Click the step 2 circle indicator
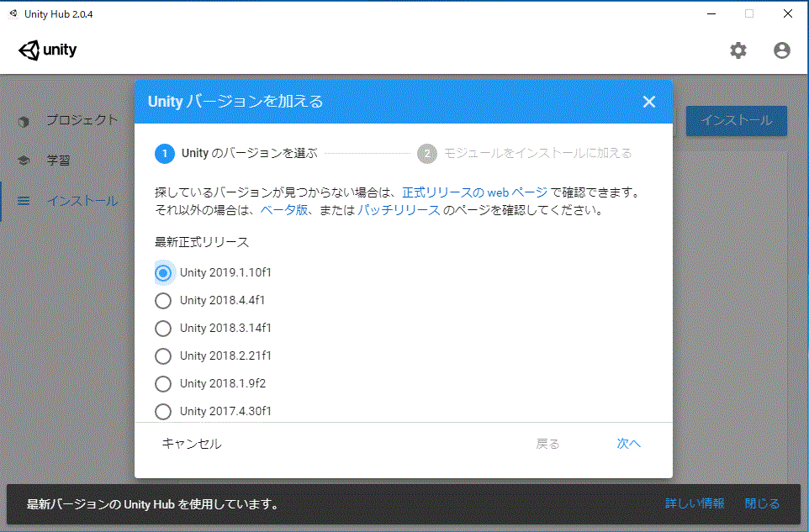Screen dimensions: 809x532 click(x=427, y=153)
